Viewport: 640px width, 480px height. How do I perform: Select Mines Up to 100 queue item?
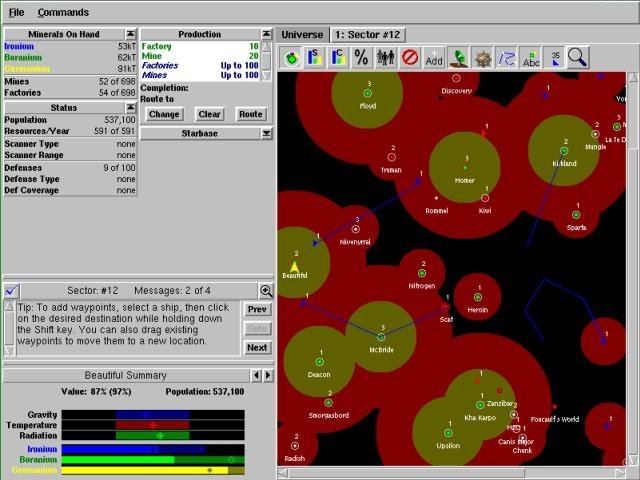[200, 75]
